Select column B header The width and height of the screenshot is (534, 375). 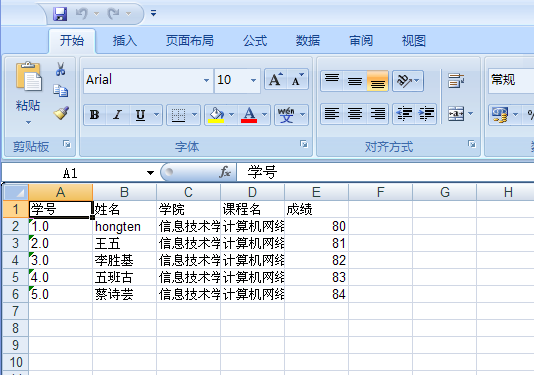[x=124, y=192]
